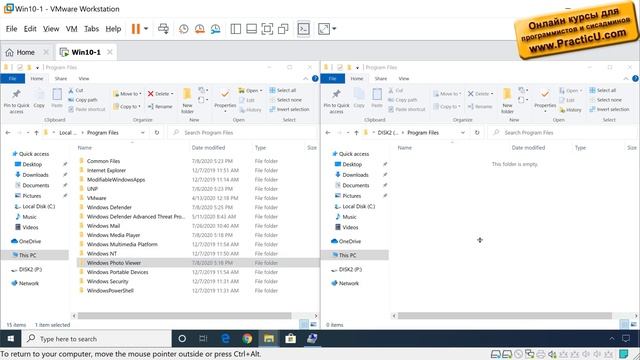Open View ribbon tab in right Explorer window
The width and height of the screenshot is (640, 360).
click(x=404, y=78)
